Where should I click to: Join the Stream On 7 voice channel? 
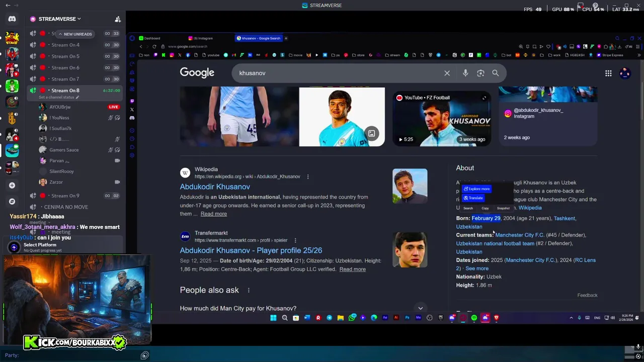tap(74, 79)
